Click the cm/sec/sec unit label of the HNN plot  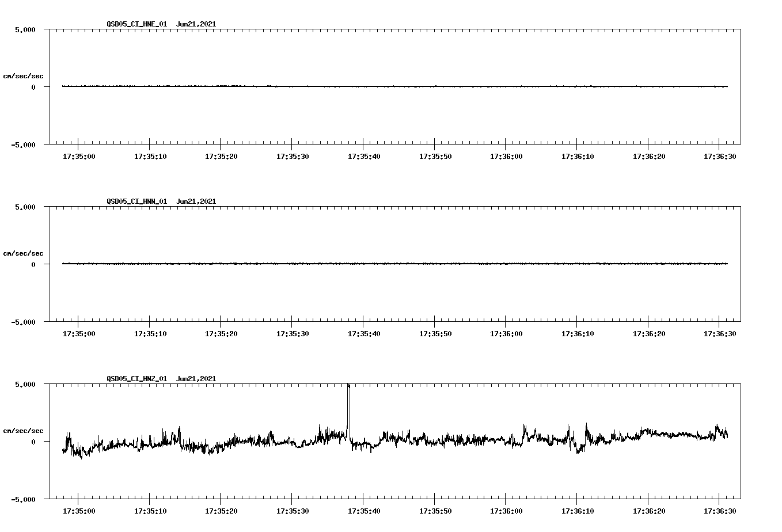(23, 253)
